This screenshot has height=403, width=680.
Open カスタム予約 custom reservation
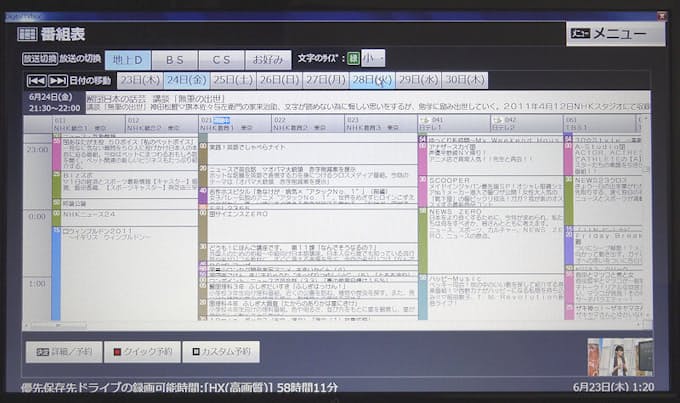click(x=224, y=351)
